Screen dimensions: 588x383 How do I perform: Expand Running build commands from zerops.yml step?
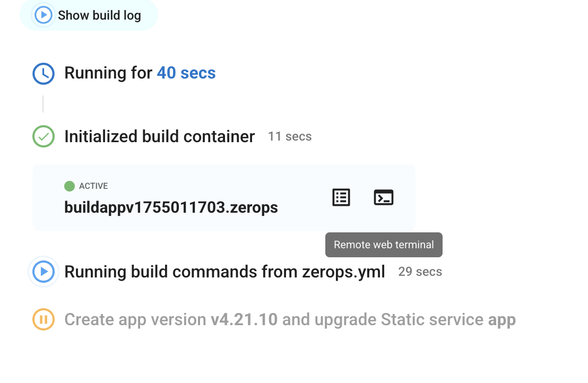pos(224,272)
